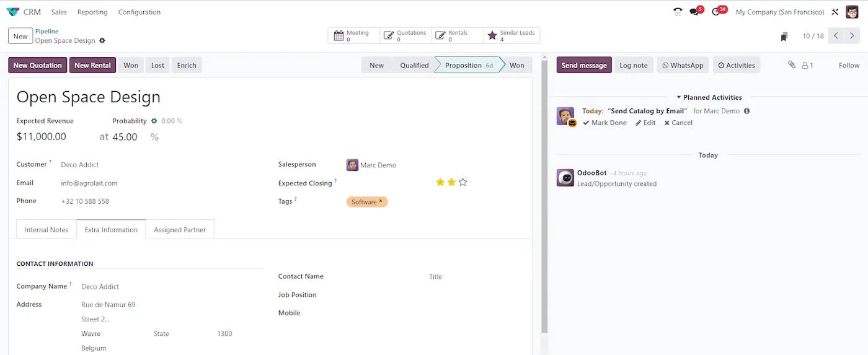Open the activities clock icon with badge 34

click(717, 12)
